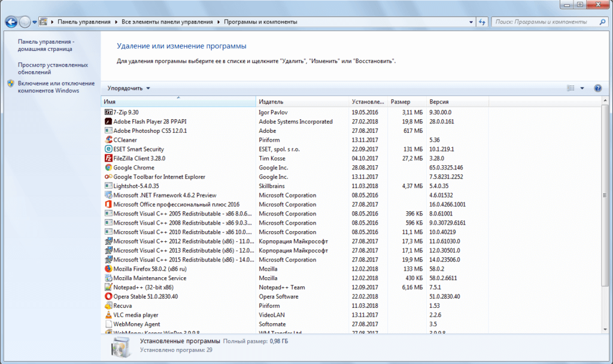613x364 pixels.
Task: Sort programs by Версия column header
Action: [x=457, y=102]
